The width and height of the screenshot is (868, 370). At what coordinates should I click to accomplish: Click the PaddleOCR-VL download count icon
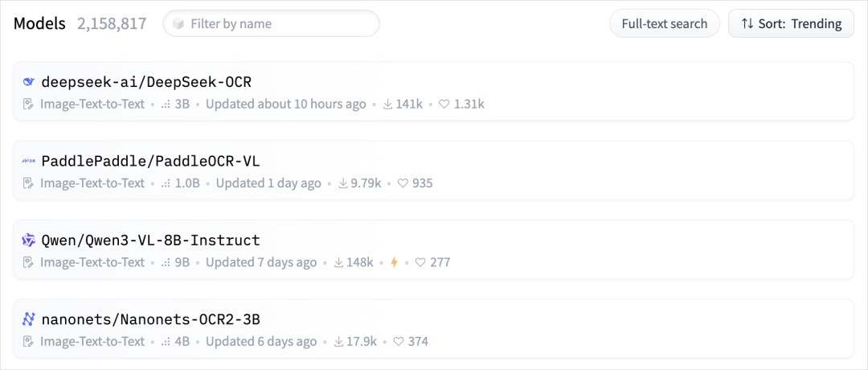343,183
